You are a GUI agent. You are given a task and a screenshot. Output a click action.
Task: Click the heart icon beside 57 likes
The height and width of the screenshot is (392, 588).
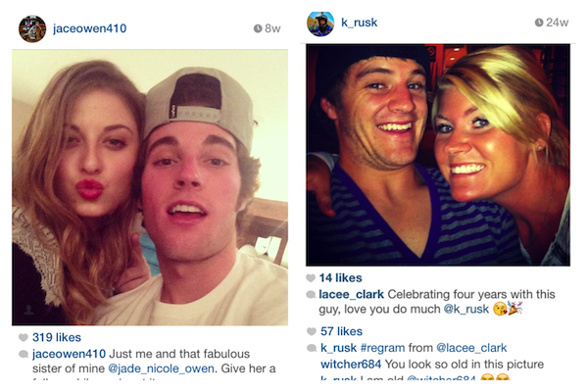(311, 331)
